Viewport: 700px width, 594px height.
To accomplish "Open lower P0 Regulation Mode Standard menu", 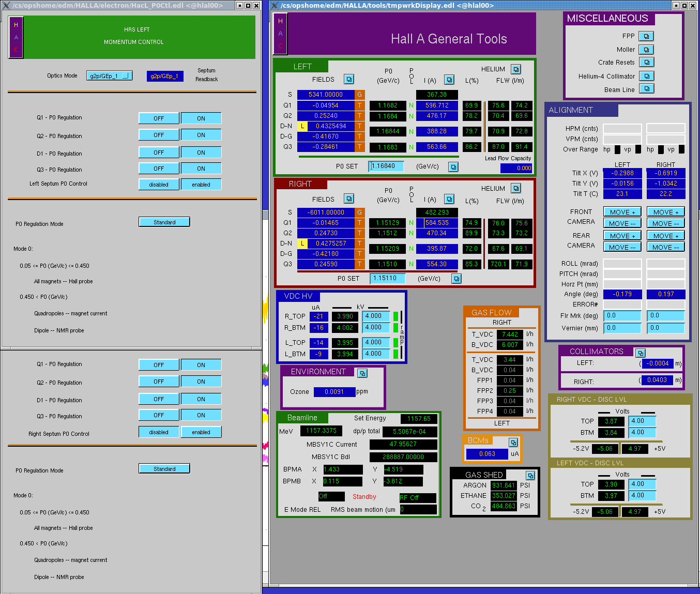I will 164,469.
